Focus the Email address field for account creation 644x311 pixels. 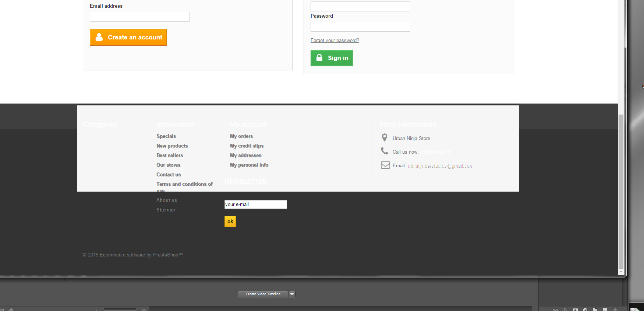click(139, 17)
